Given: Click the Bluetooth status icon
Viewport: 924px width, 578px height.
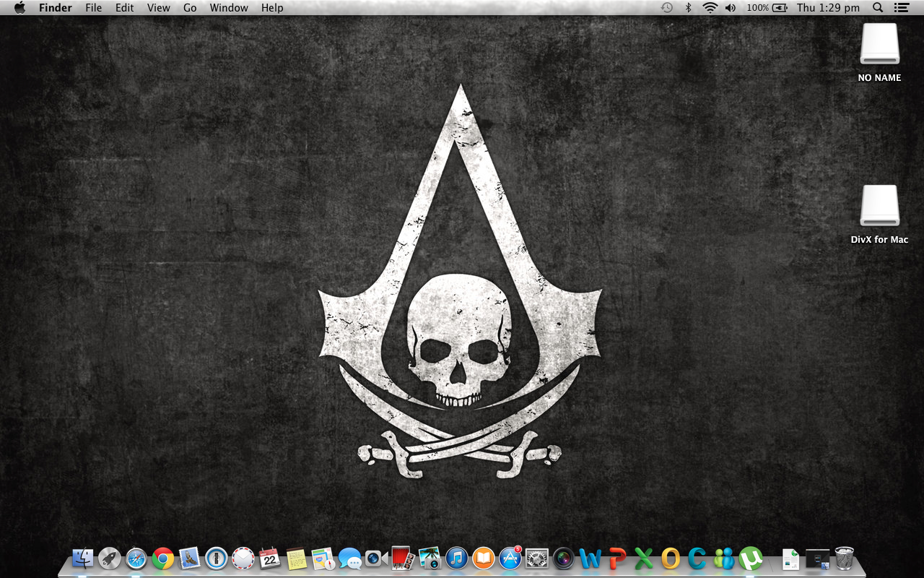Looking at the screenshot, I should 689,8.
